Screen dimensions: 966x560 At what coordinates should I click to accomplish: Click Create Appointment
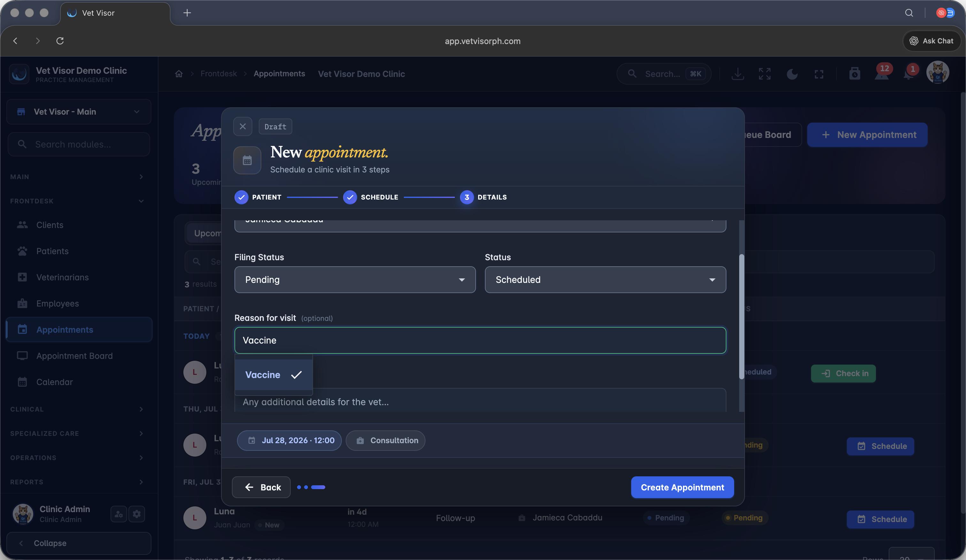(x=682, y=487)
